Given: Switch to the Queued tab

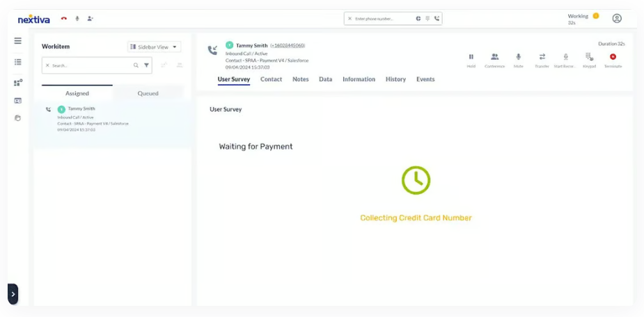Looking at the screenshot, I should point(148,93).
